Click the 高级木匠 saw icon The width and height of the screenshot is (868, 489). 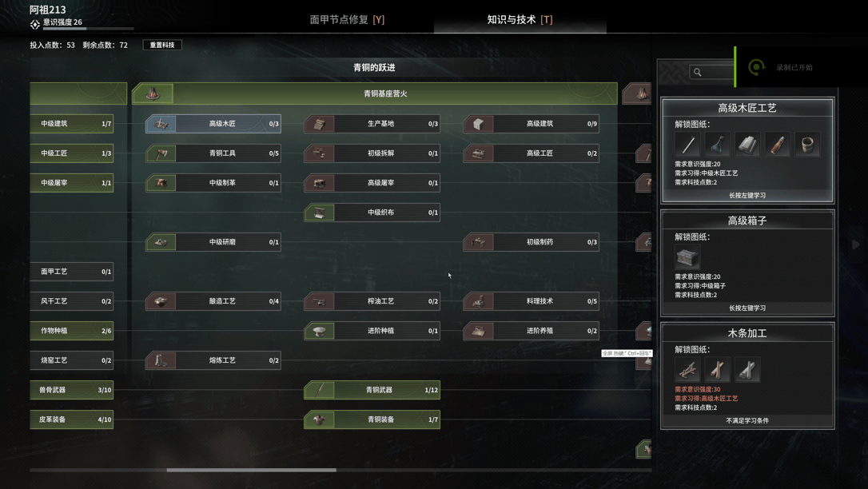coord(161,124)
